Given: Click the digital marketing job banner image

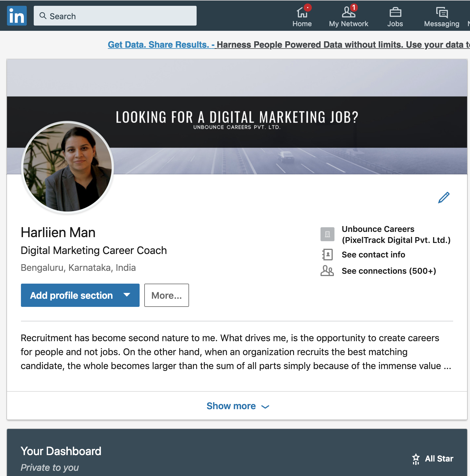Looking at the screenshot, I should click(237, 117).
